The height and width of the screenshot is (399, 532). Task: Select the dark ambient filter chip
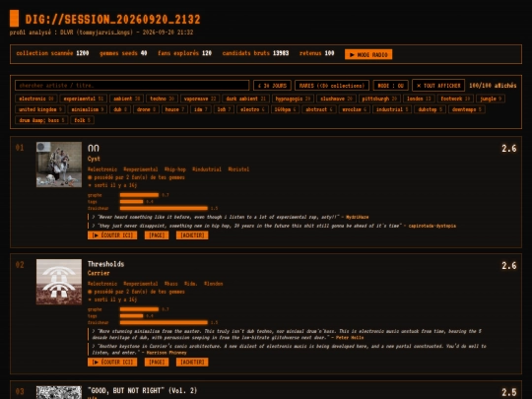tap(245, 99)
